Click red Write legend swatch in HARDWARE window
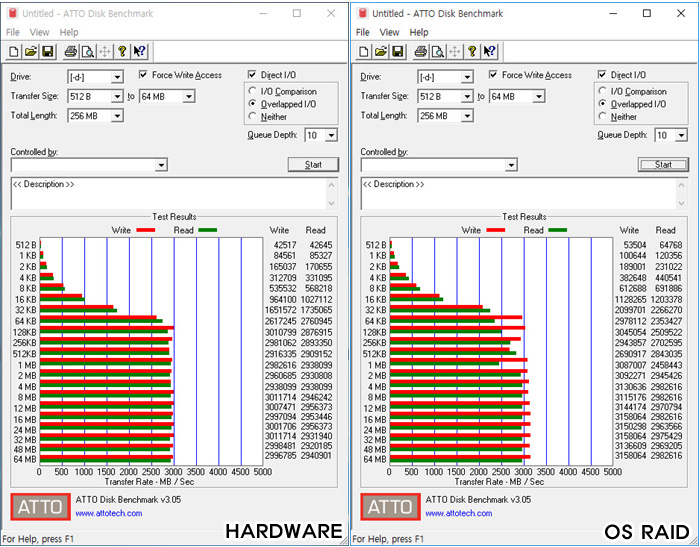The width and height of the screenshot is (700, 547). [x=146, y=230]
